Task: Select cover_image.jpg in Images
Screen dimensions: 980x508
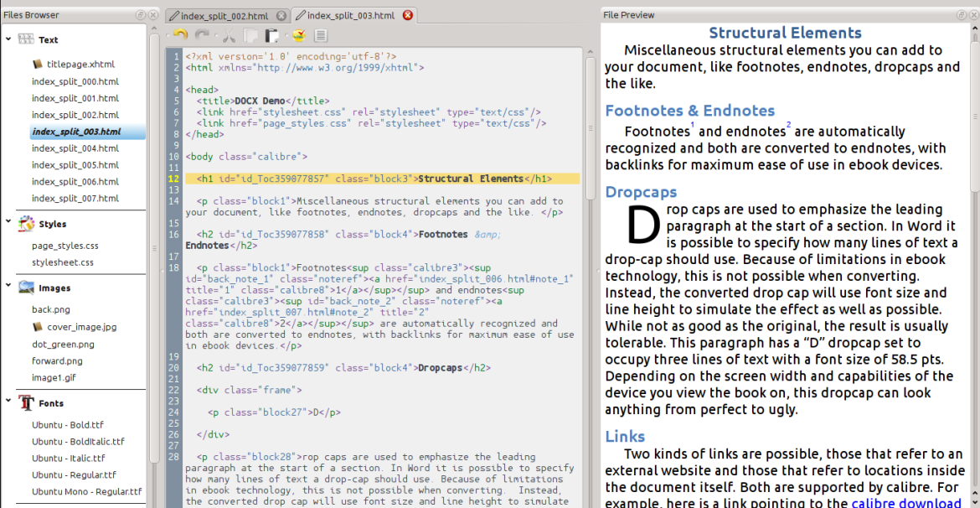Action: (x=81, y=327)
